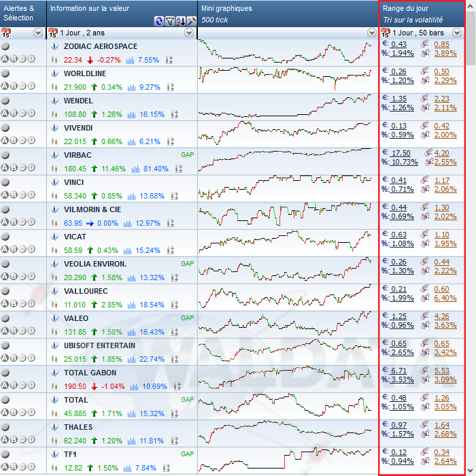This screenshot has width=476, height=476.
Task: Toggle selection D for TF1
Action: (31, 466)
